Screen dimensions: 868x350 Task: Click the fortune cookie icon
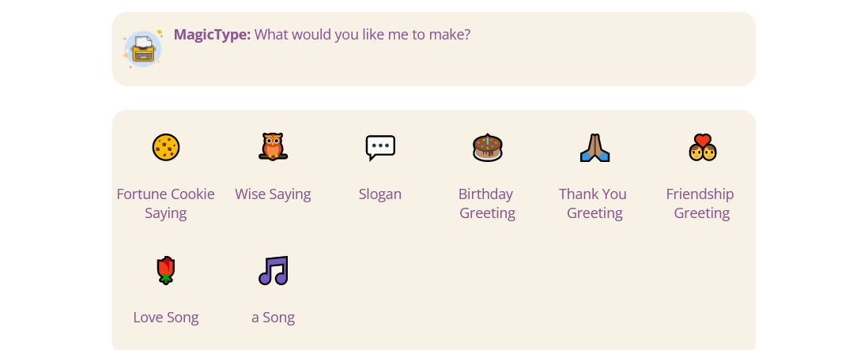(x=166, y=147)
